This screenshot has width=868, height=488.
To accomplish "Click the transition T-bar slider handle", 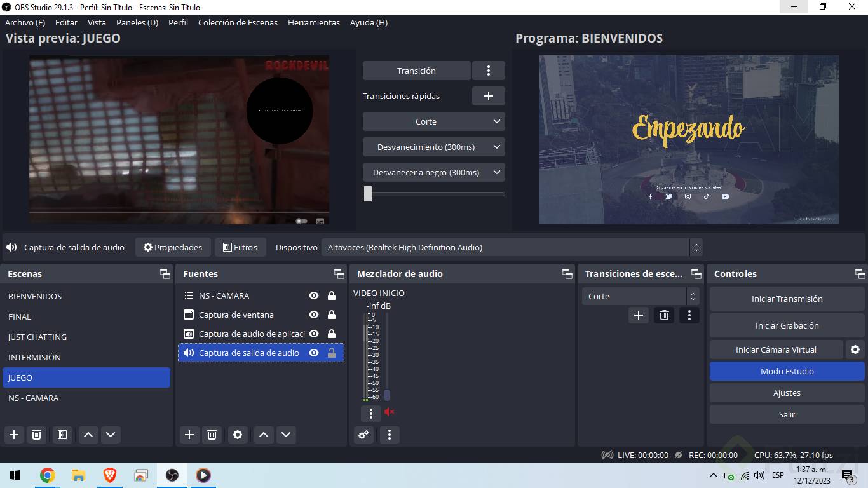I will [x=368, y=194].
